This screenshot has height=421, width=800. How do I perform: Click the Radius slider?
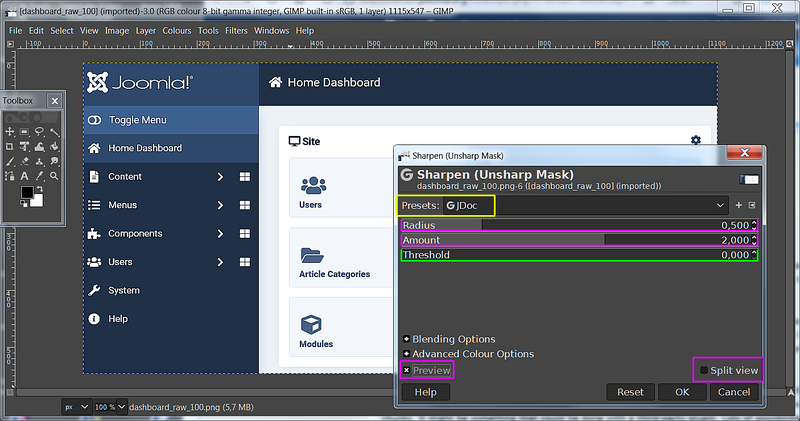[580, 225]
